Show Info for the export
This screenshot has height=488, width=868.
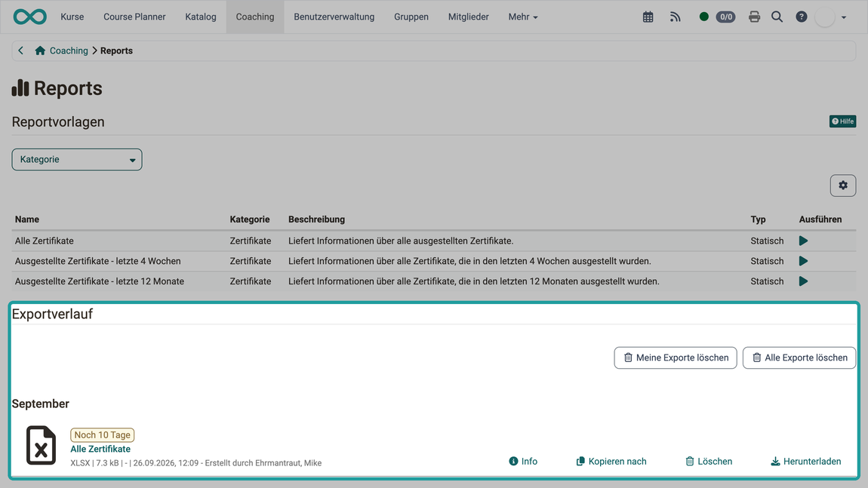(523, 461)
